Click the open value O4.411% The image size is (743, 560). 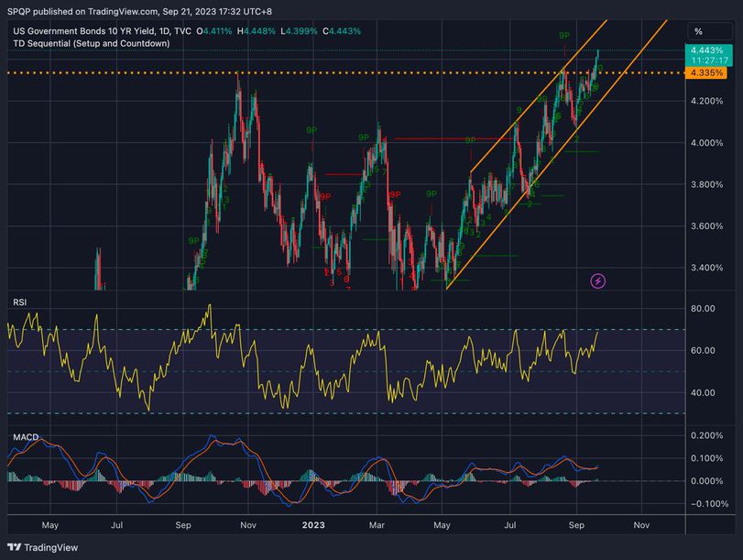(x=214, y=31)
